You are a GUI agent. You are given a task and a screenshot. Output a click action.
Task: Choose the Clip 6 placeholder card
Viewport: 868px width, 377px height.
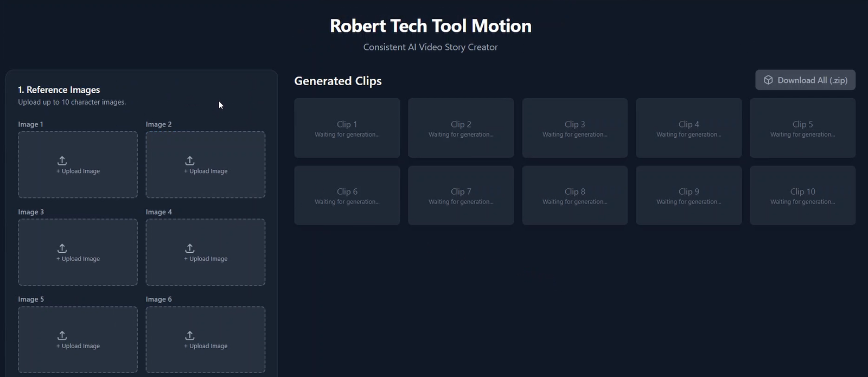tap(347, 195)
